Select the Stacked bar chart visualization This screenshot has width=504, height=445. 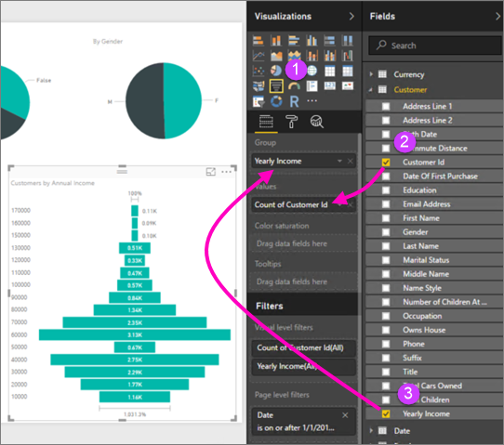pos(259,41)
